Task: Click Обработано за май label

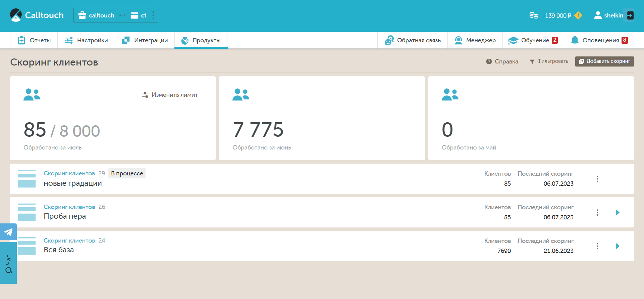Action: tap(469, 147)
